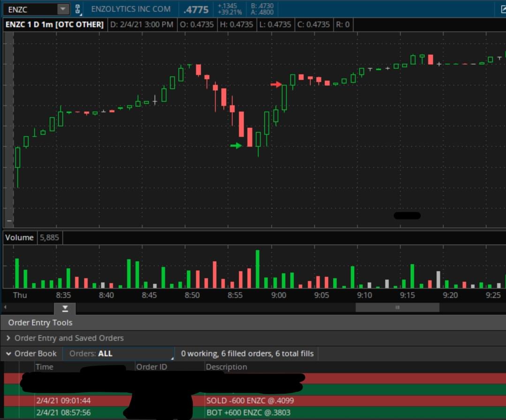Click the ENZC 1 D 1m chart label

tap(54, 24)
